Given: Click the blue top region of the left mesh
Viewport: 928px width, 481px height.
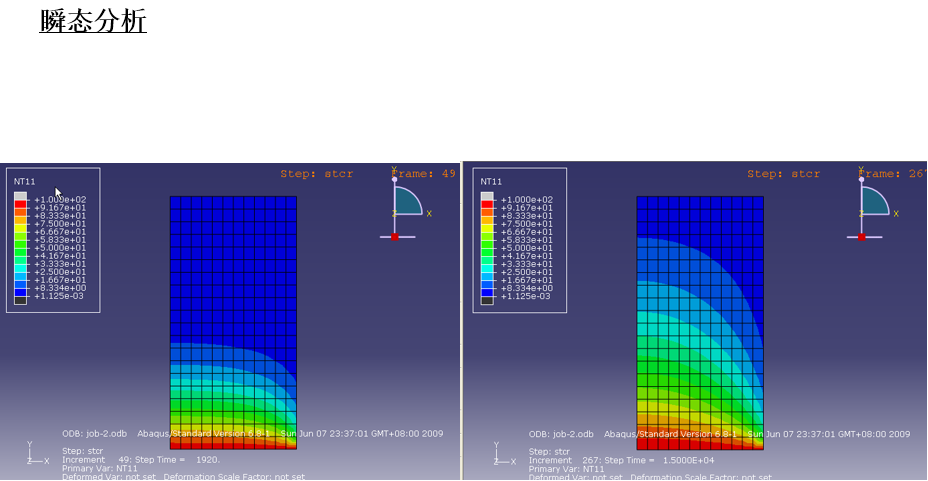Looking at the screenshot, I should (233, 260).
